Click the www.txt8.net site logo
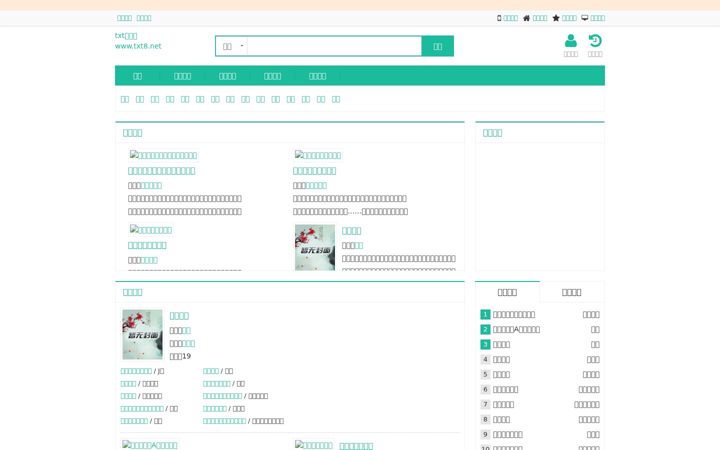 [138, 41]
